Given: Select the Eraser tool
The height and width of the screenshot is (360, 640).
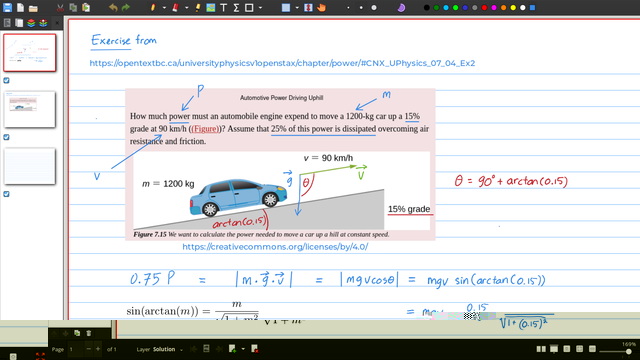Looking at the screenshot, I should coord(176,7).
